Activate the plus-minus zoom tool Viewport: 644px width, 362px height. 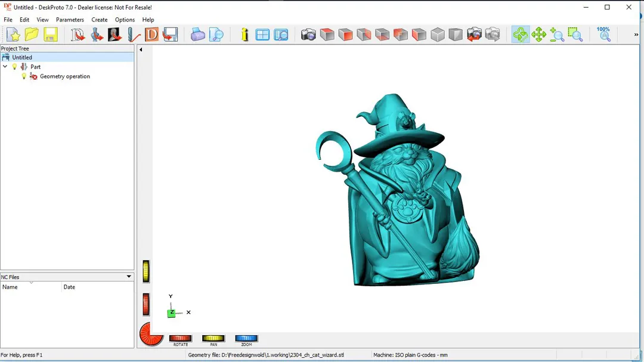[557, 35]
